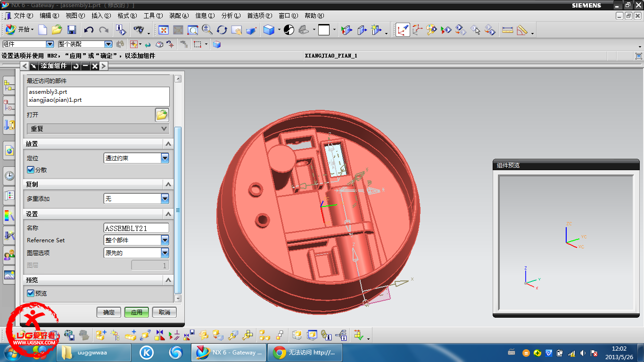
Task: Click the 应用 (Apply) button
Action: (137, 312)
